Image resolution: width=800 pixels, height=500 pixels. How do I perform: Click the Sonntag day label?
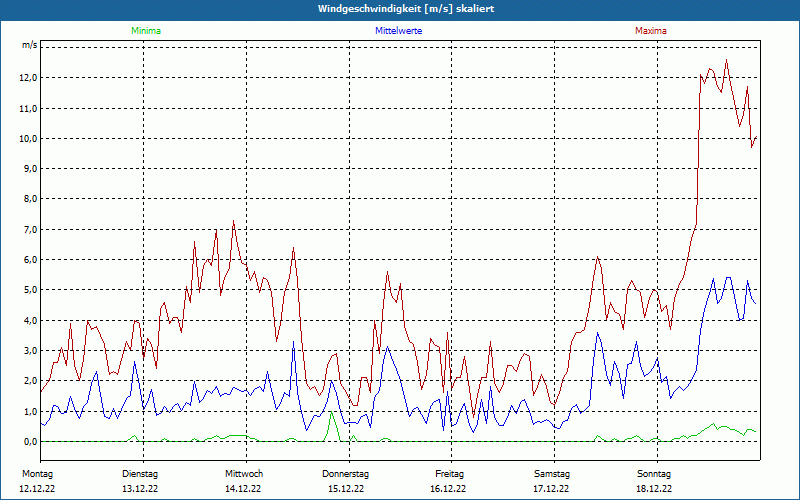[x=654, y=474]
